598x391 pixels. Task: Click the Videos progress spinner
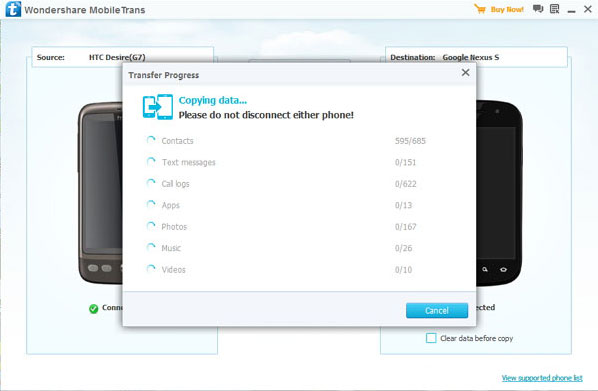coord(151,269)
